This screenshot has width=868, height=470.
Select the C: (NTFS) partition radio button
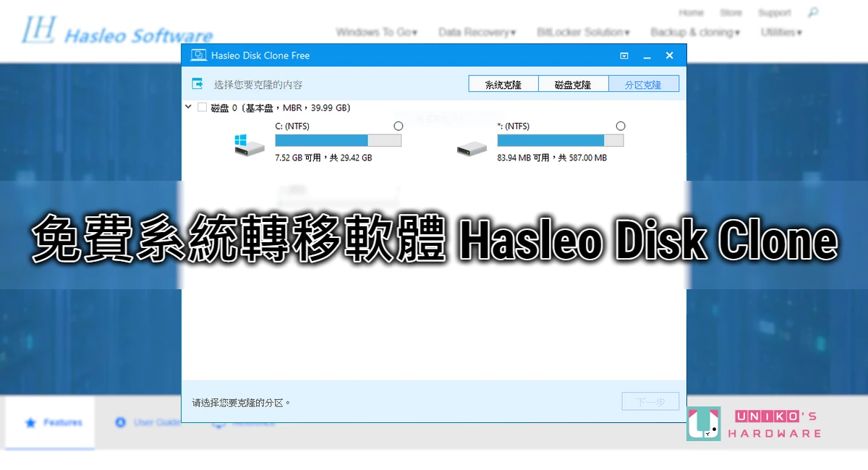click(x=398, y=126)
